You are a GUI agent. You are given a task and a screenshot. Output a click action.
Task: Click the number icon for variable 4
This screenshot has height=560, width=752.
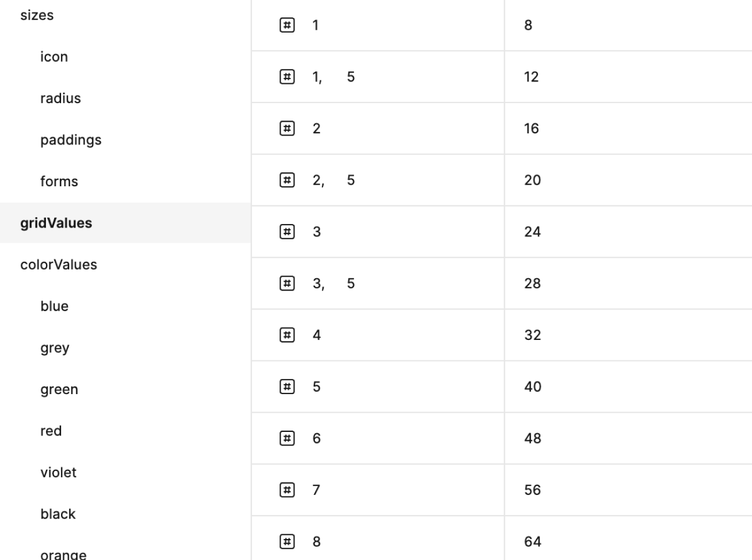coord(287,335)
